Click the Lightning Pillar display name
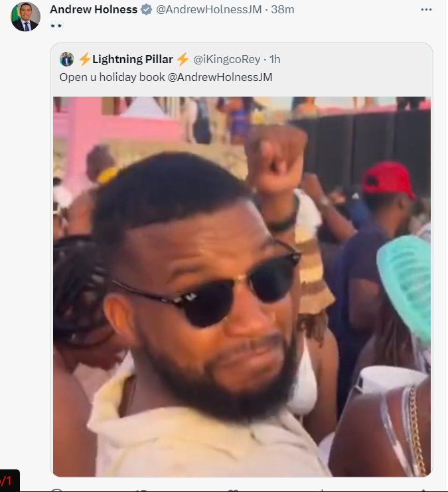448x492 pixels. [132, 59]
